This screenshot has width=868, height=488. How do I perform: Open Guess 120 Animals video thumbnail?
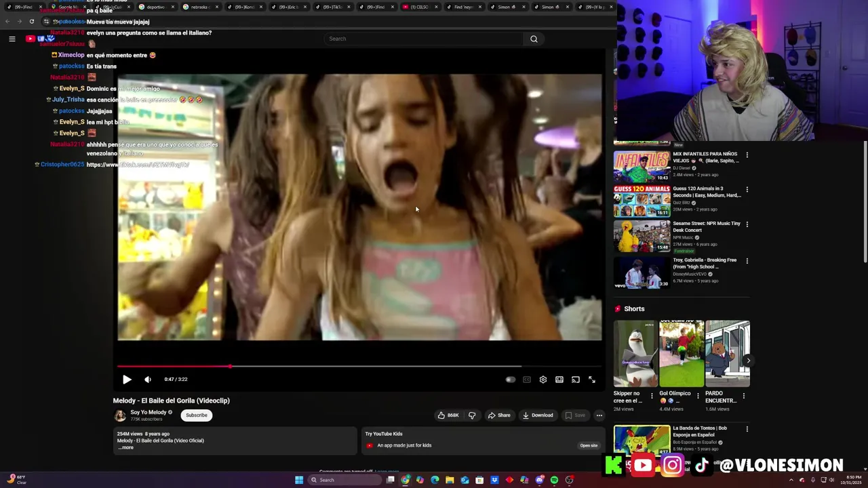pyautogui.click(x=642, y=201)
